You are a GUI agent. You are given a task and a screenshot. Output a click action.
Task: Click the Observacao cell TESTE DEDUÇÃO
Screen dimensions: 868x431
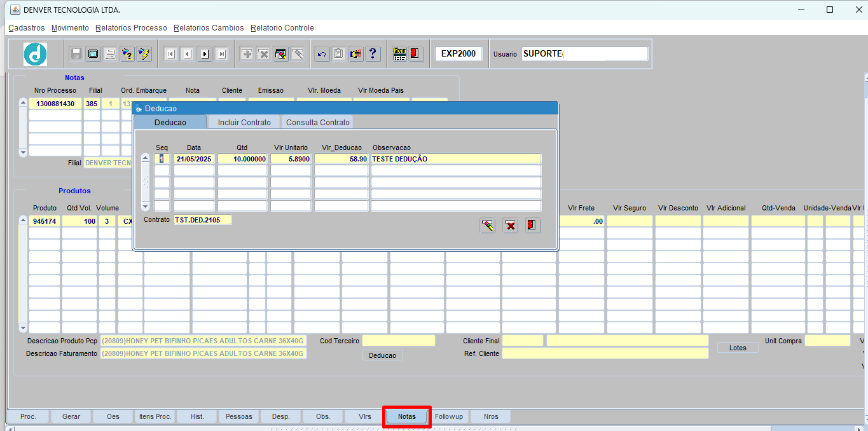(x=456, y=158)
